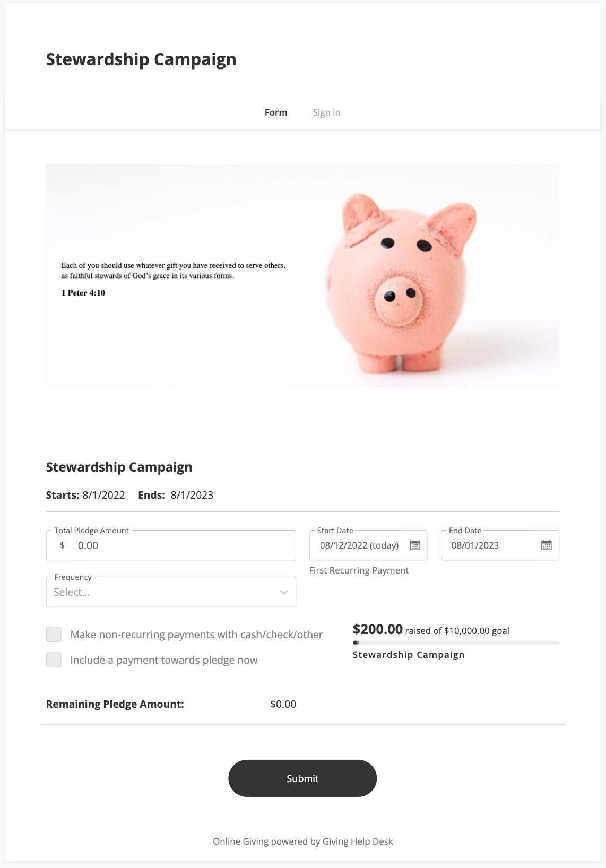
Task: Submit the pledge form
Action: point(302,778)
